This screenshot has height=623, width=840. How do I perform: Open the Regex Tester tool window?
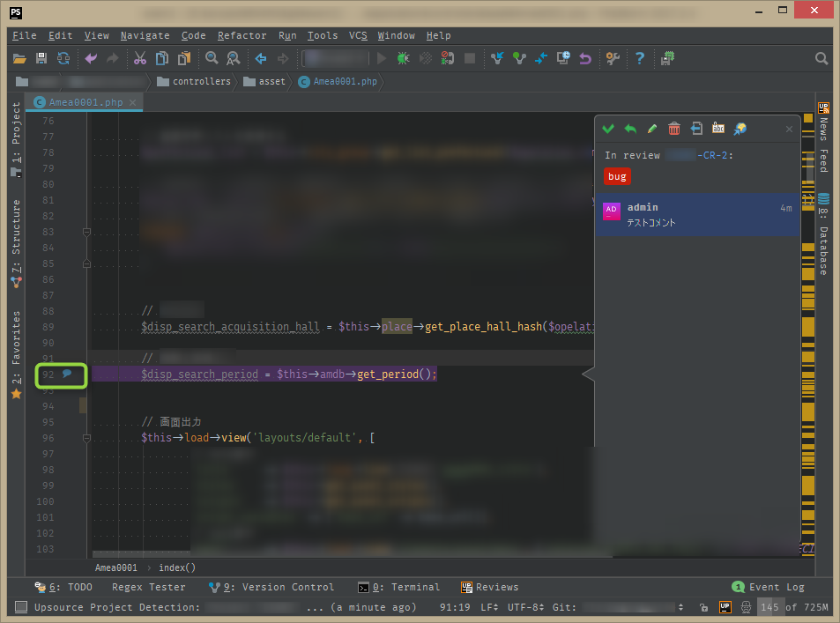148,587
